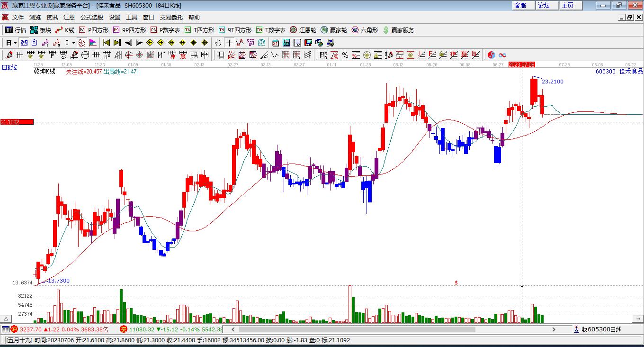Select the percent sign tool

click(x=345, y=55)
